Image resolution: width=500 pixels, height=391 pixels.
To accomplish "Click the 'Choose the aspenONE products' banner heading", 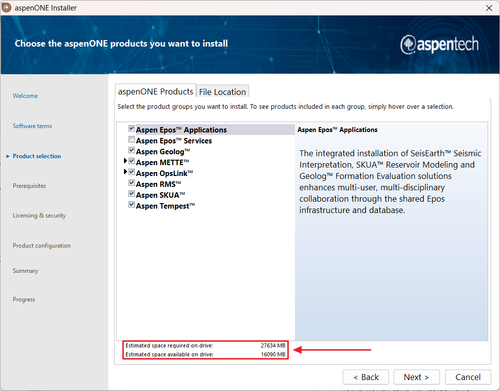I will point(121,44).
